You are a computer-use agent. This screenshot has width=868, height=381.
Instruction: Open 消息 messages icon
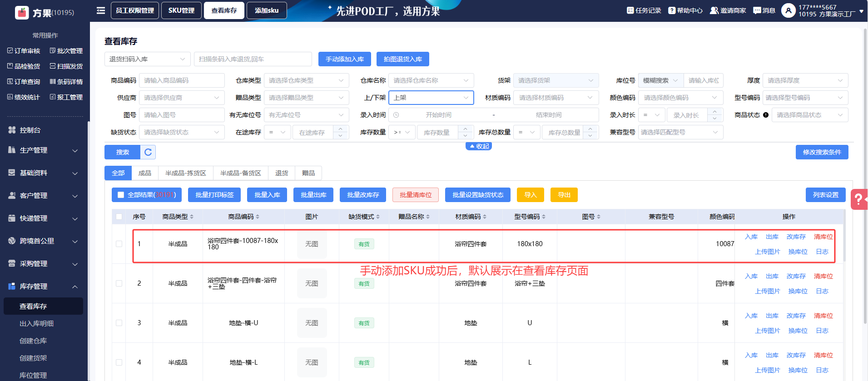click(x=757, y=10)
